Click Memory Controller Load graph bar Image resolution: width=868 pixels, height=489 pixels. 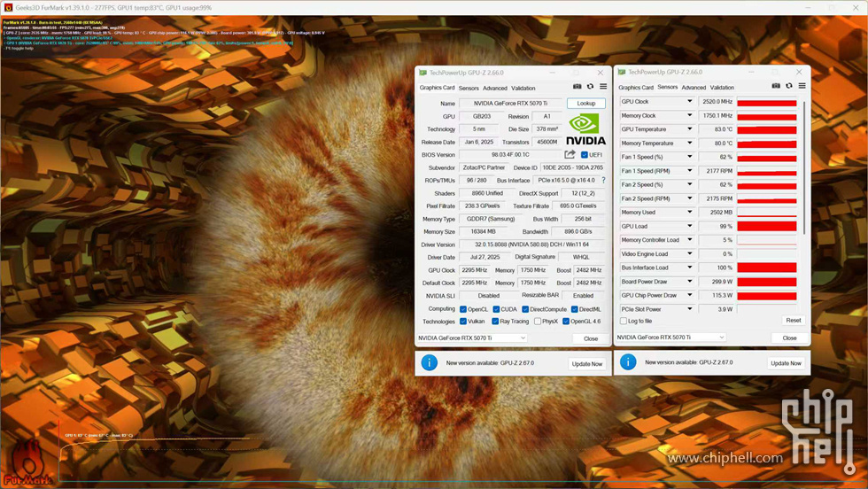(x=767, y=240)
